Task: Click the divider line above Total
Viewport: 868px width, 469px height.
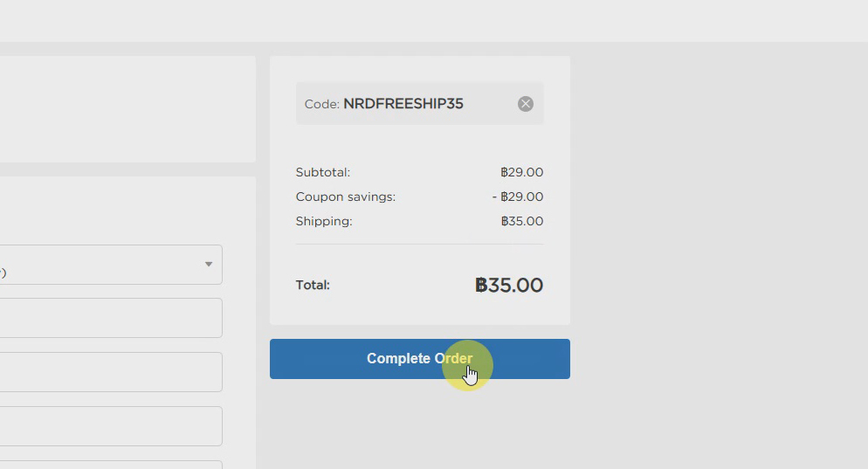Action: pyautogui.click(x=420, y=245)
